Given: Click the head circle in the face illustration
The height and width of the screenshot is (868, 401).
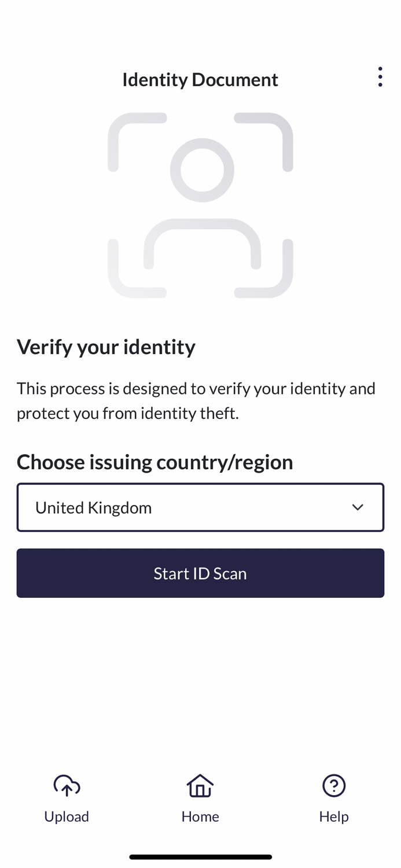Looking at the screenshot, I should tap(202, 170).
